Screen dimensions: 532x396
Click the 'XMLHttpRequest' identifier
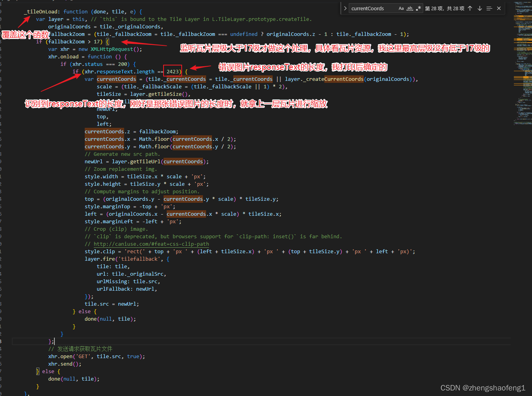(x=112, y=49)
